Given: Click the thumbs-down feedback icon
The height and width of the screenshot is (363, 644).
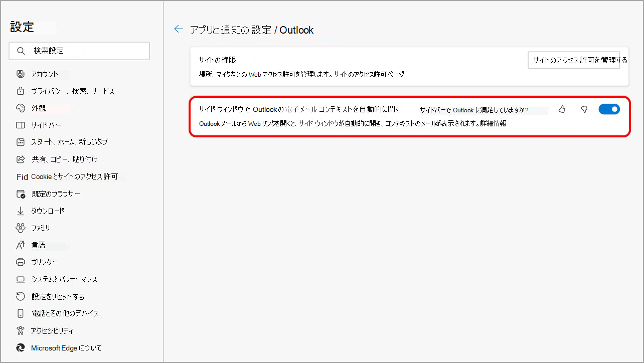Looking at the screenshot, I should 584,109.
